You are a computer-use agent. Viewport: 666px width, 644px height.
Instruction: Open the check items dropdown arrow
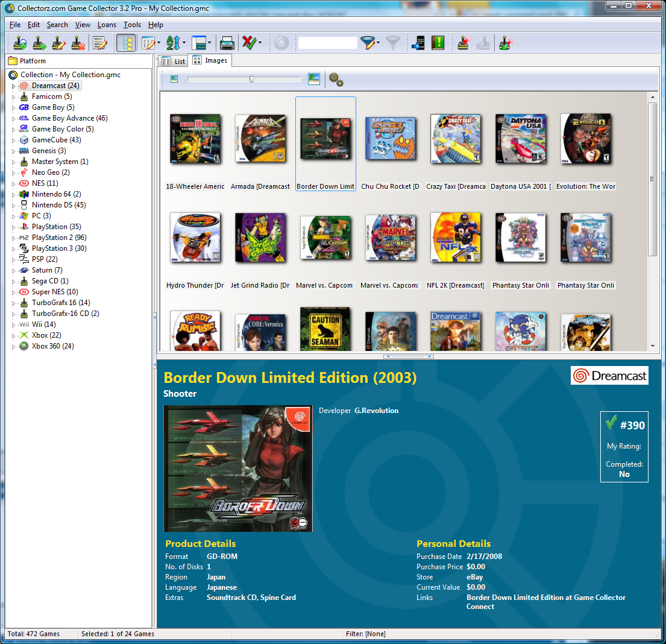point(260,43)
